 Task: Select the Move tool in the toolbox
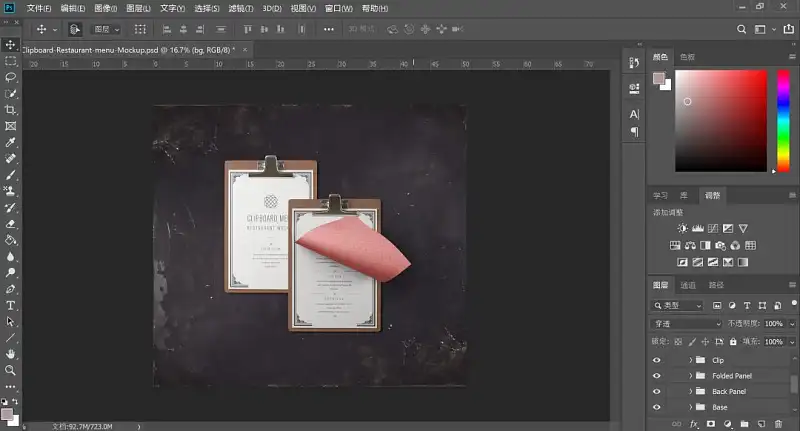pyautogui.click(x=10, y=45)
